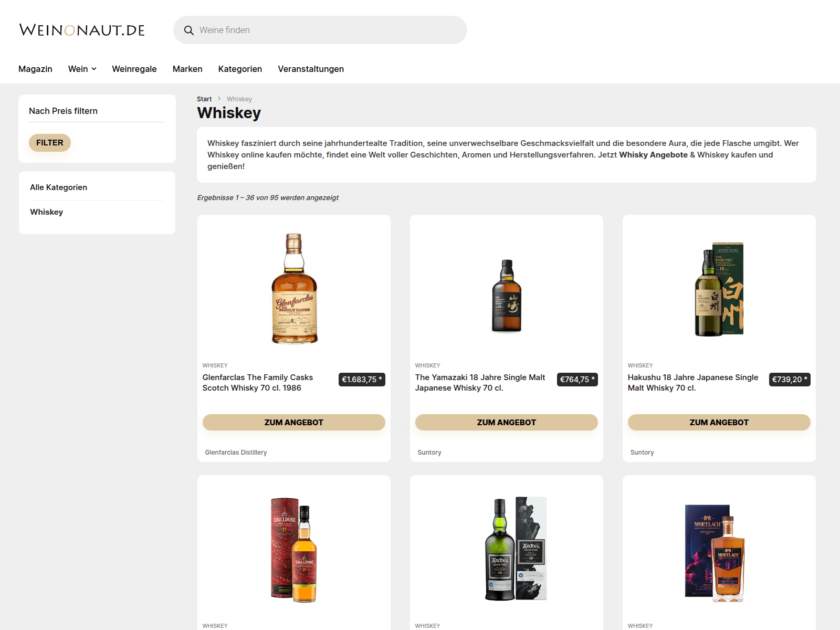Open the Ardbeg 19 bottle image
This screenshot has height=630, width=840.
click(x=516, y=549)
